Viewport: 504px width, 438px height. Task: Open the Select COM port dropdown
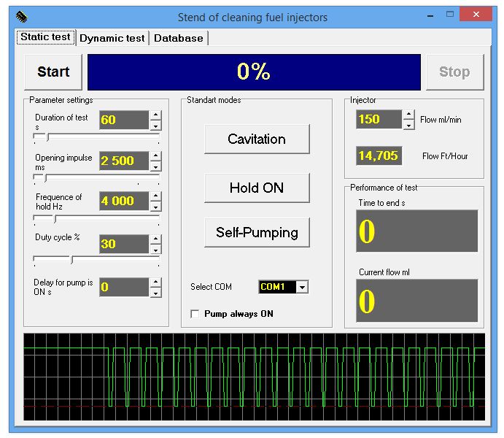302,287
